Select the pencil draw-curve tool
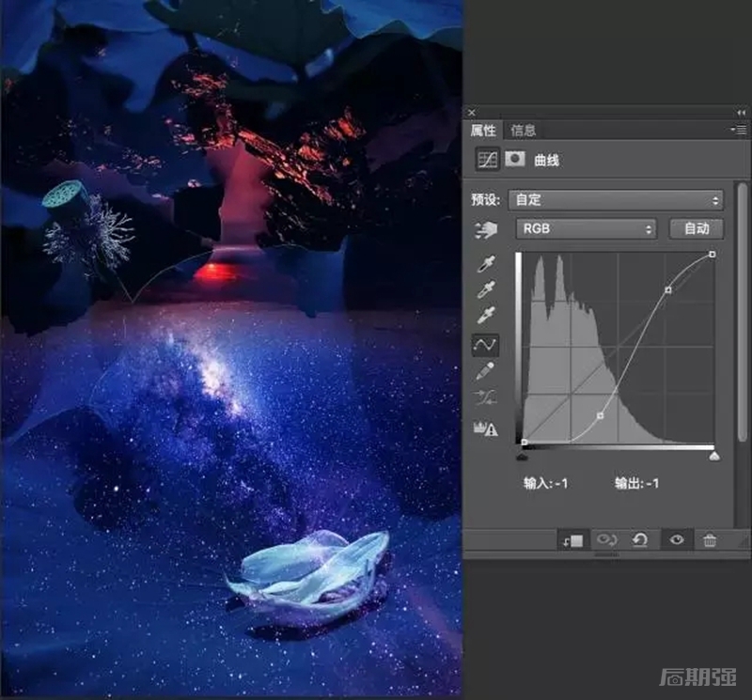This screenshot has width=752, height=700. [x=485, y=371]
